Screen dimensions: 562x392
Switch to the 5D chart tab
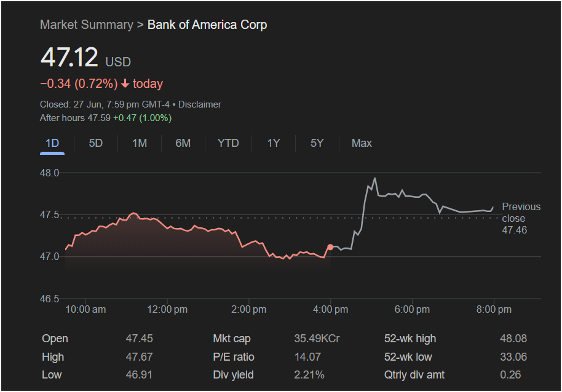click(x=95, y=143)
